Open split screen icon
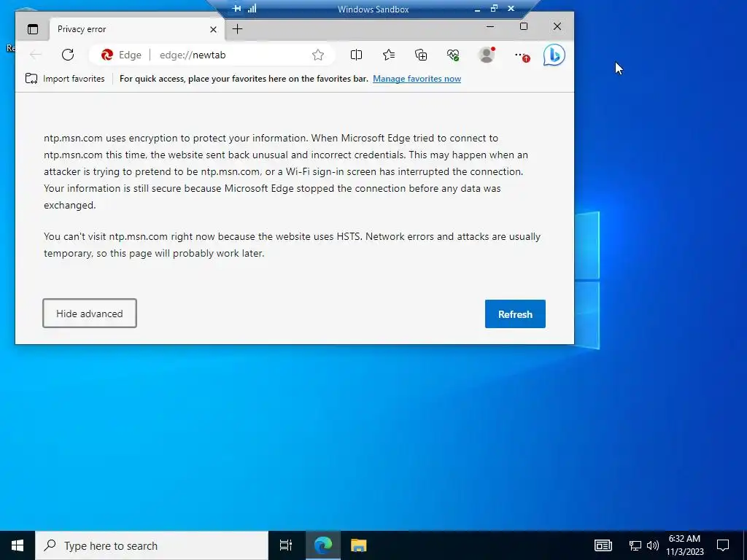 [x=356, y=55]
